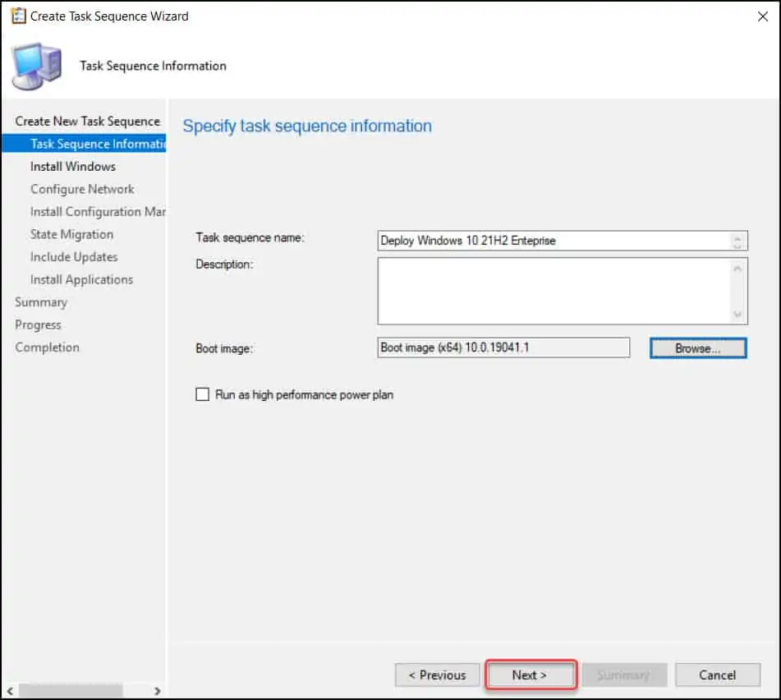Select Configure Network step
Screen dimensions: 781x700
tap(82, 189)
